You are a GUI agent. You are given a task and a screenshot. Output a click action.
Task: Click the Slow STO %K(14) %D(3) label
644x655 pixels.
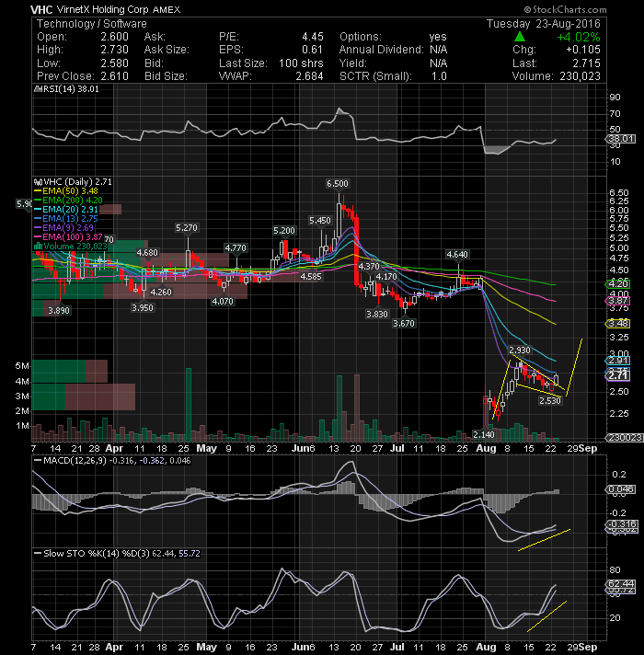(96, 554)
